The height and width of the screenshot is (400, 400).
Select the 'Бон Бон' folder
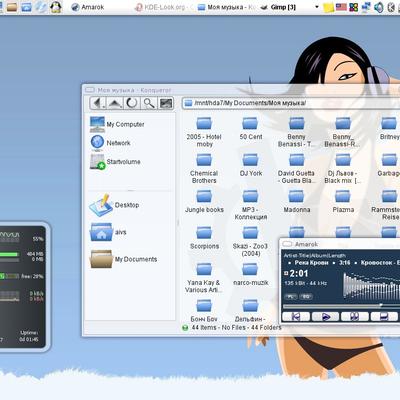pyautogui.click(x=204, y=311)
